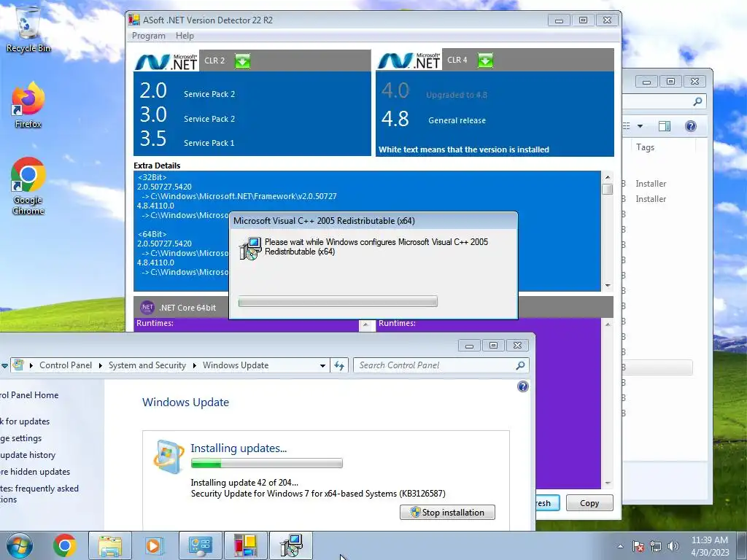Click the Stop installation button
Screen dimensions: 747x560
(447, 513)
